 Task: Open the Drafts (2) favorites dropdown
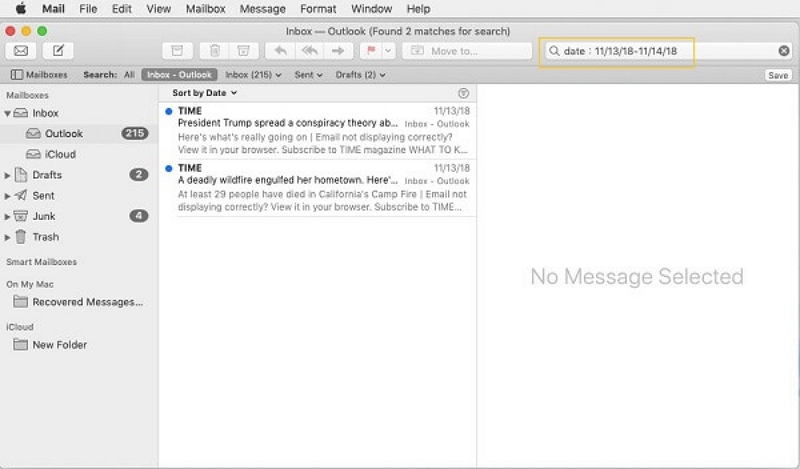point(360,75)
